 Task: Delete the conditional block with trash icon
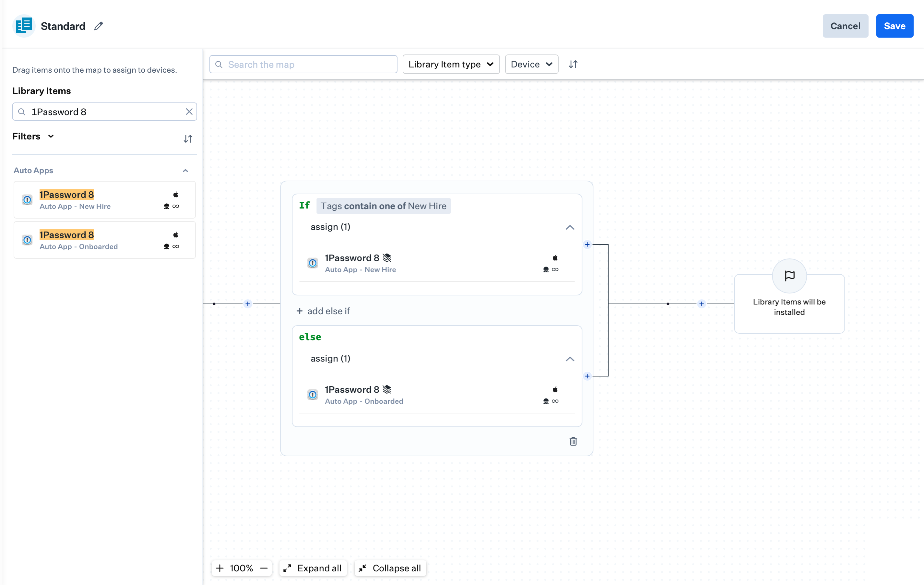(573, 441)
